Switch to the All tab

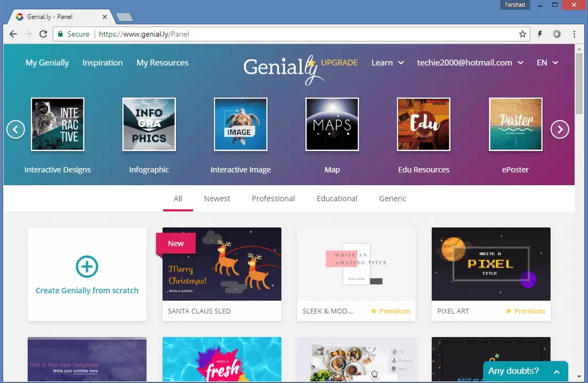tap(178, 199)
